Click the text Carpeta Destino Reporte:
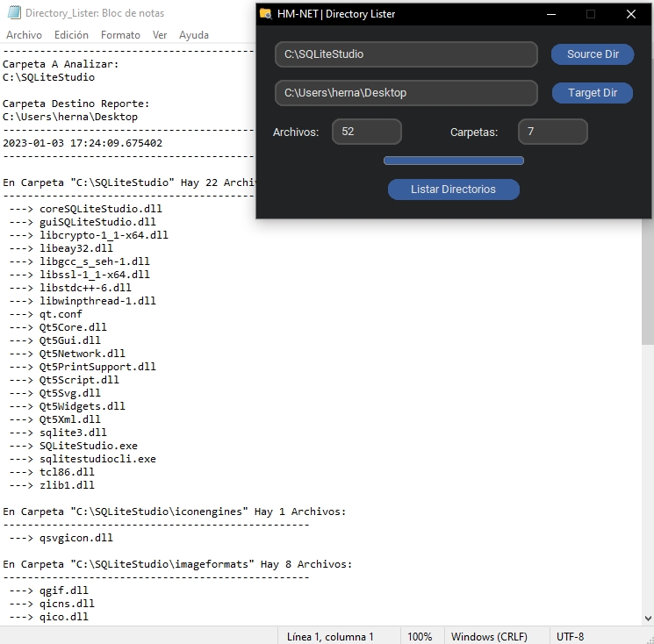The width and height of the screenshot is (654, 644). (75, 104)
